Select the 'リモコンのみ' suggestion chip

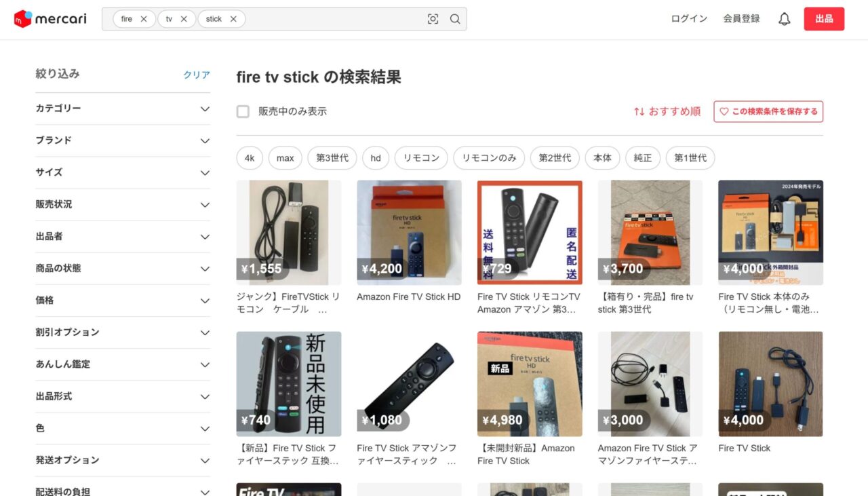(x=489, y=158)
